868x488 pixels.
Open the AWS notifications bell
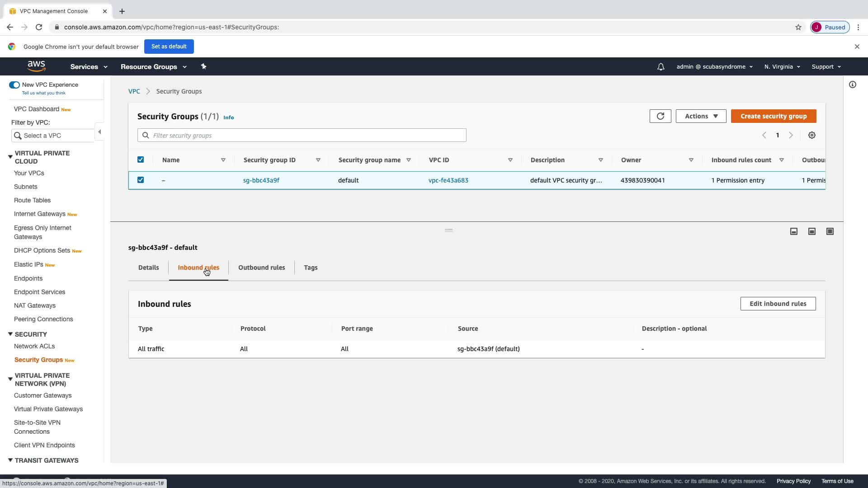point(660,67)
